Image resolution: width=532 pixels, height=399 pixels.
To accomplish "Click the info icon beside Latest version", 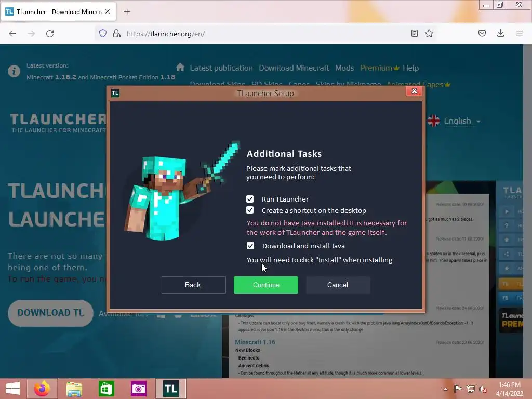I will tap(14, 71).
